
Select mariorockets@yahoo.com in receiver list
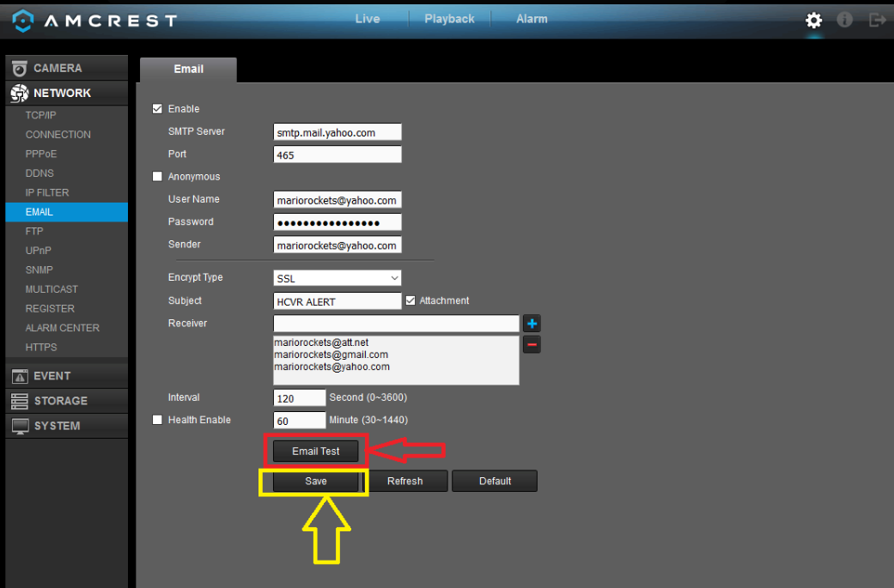[x=331, y=367]
